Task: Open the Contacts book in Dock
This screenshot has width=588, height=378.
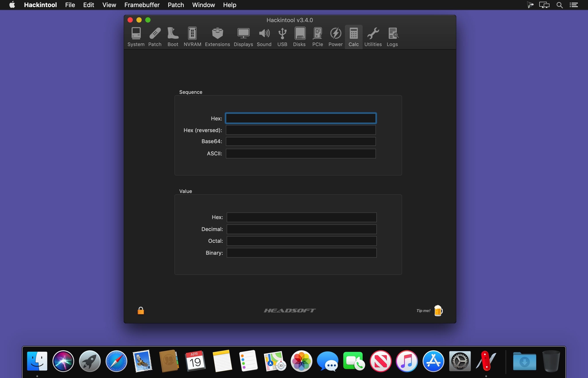Action: 169,361
